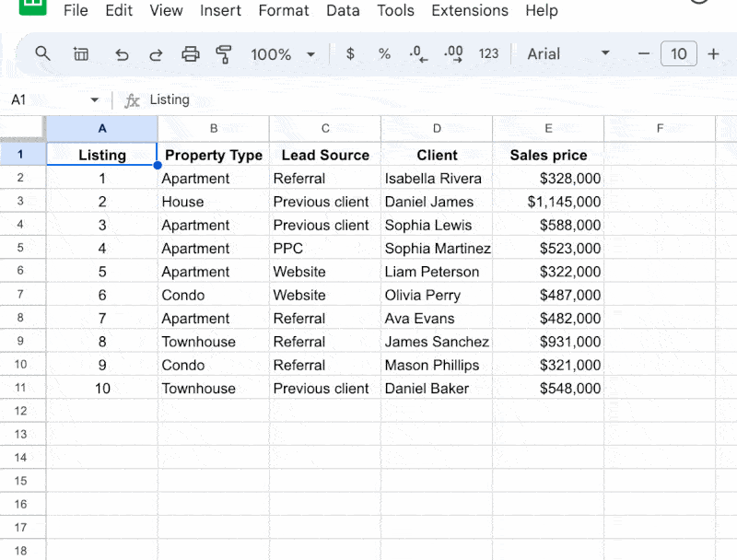Open the search tool
This screenshot has width=737, height=560.
pyautogui.click(x=42, y=53)
